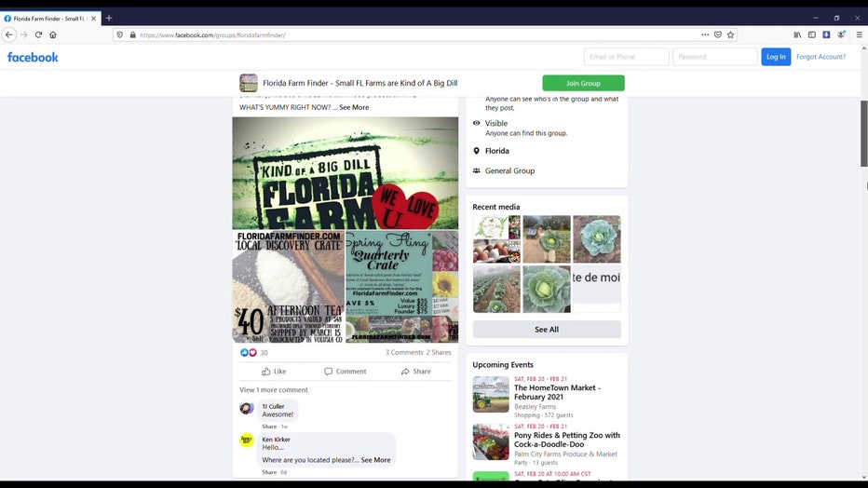Click the Visible eye icon
Image resolution: width=868 pixels, height=488 pixels.
[x=476, y=123]
